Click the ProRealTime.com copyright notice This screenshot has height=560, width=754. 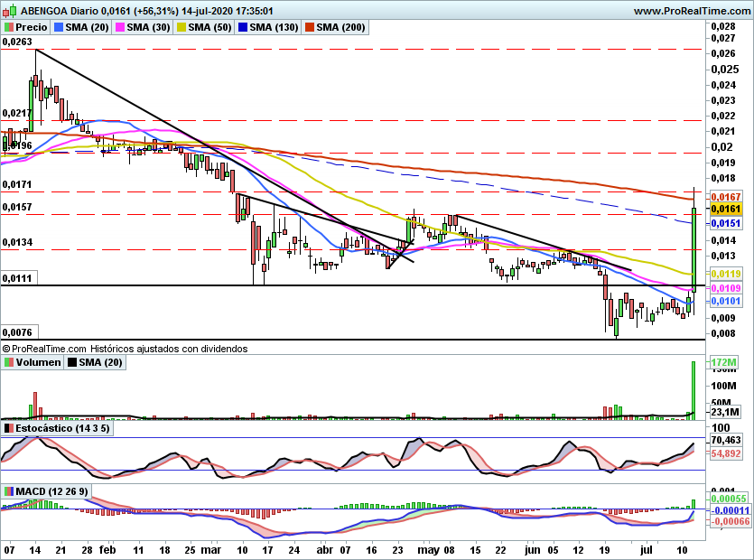tap(125, 349)
